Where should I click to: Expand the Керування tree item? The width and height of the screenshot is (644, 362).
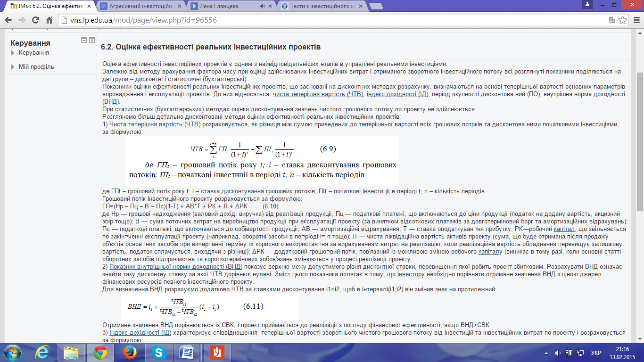click(13, 53)
